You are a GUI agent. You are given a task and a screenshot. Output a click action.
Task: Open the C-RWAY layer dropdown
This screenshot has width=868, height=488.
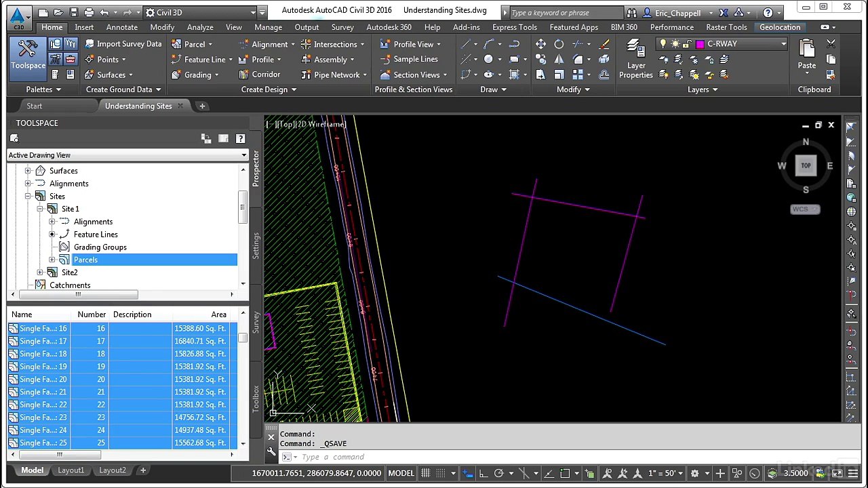pos(783,44)
